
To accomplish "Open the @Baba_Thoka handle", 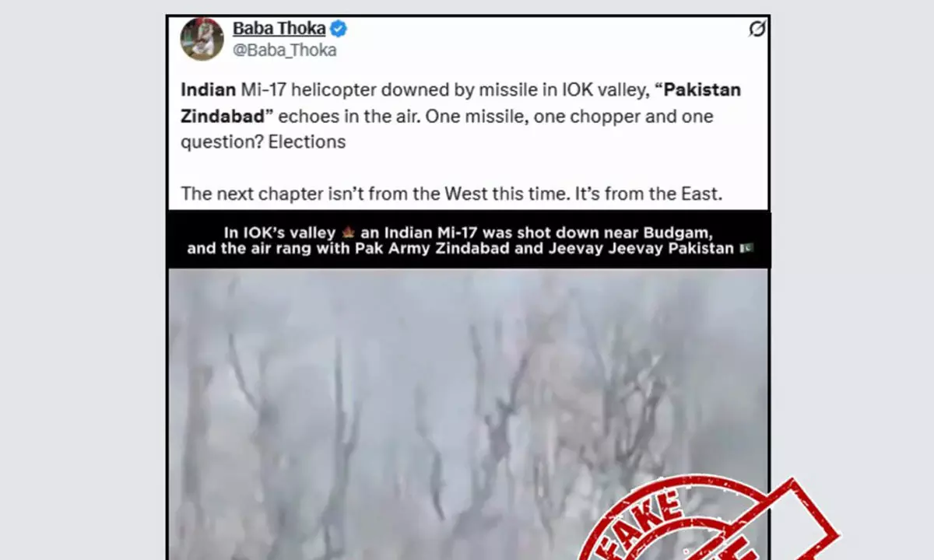I will coord(285,51).
